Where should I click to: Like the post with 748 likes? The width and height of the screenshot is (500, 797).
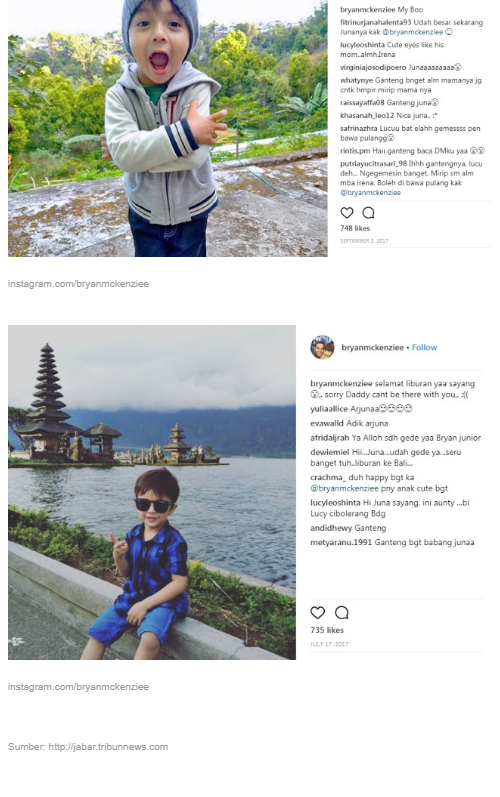[x=347, y=212]
